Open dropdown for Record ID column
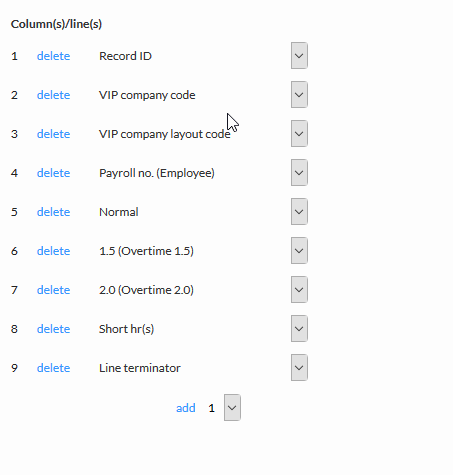This screenshot has height=475, width=453. pos(299,56)
